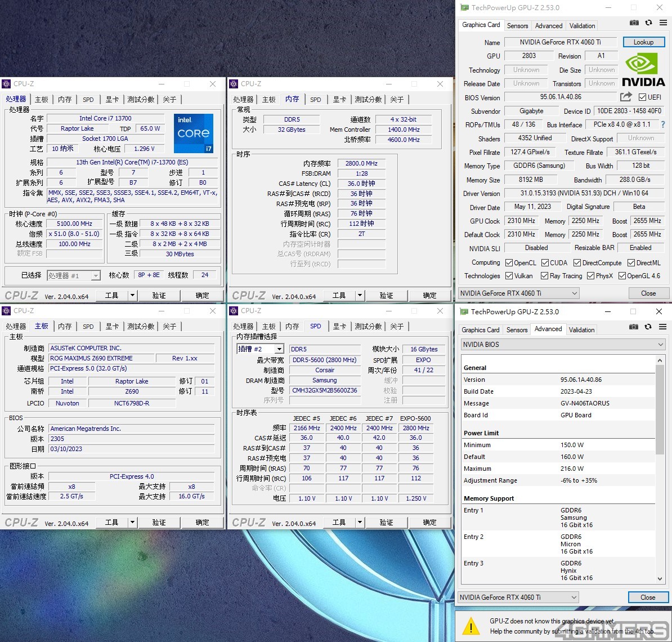The width and height of the screenshot is (672, 642).
Task: Click the GPU Name field in GPU-Z
Action: point(561,42)
